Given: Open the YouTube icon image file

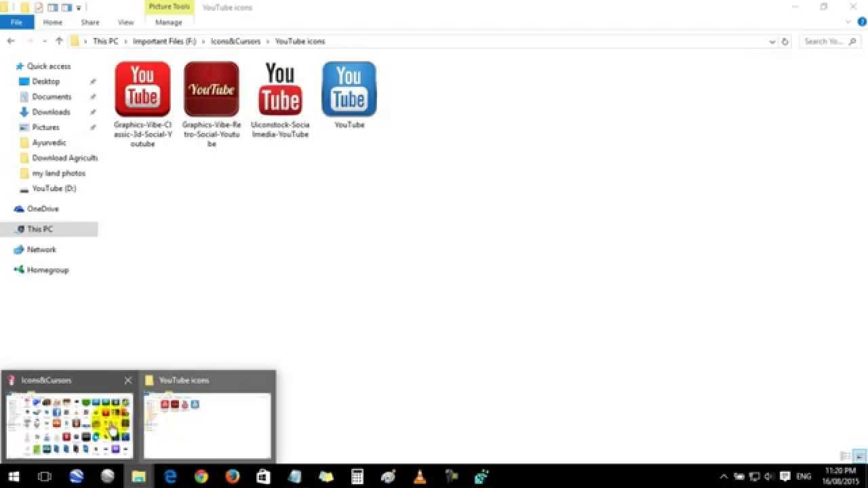Looking at the screenshot, I should pos(348,88).
